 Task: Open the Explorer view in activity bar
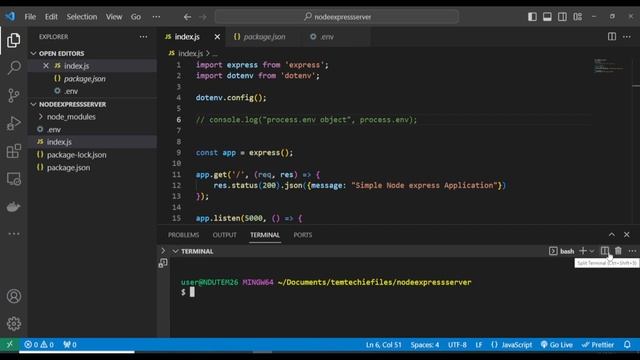pos(13,40)
